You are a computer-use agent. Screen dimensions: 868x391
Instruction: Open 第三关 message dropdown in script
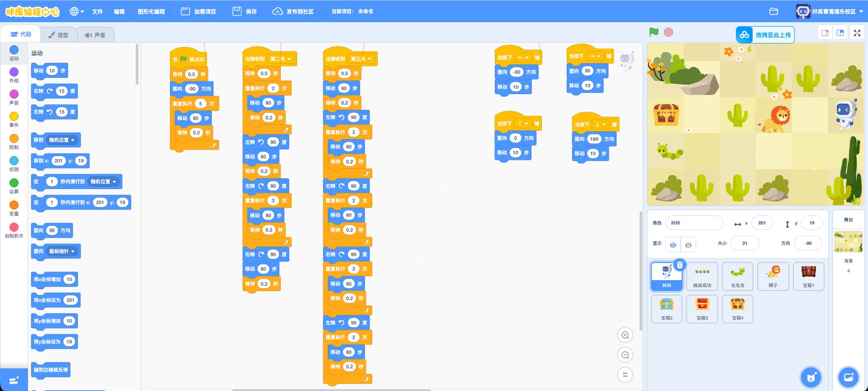[x=361, y=59]
